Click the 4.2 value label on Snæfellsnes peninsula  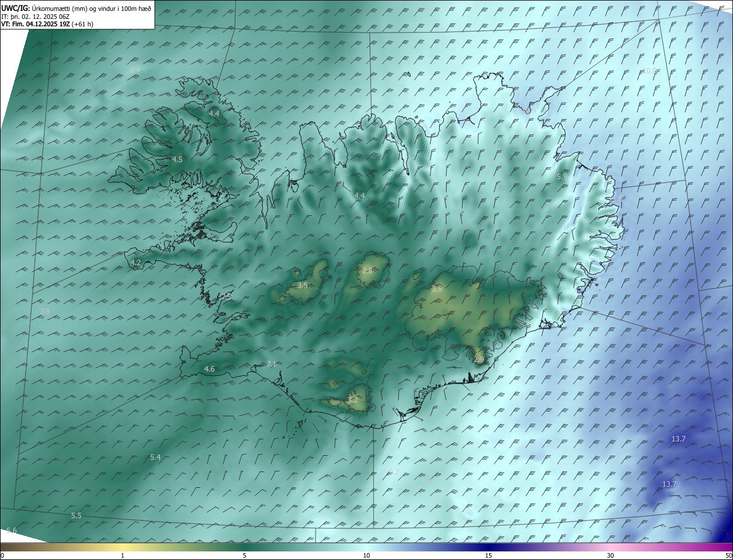136,263
